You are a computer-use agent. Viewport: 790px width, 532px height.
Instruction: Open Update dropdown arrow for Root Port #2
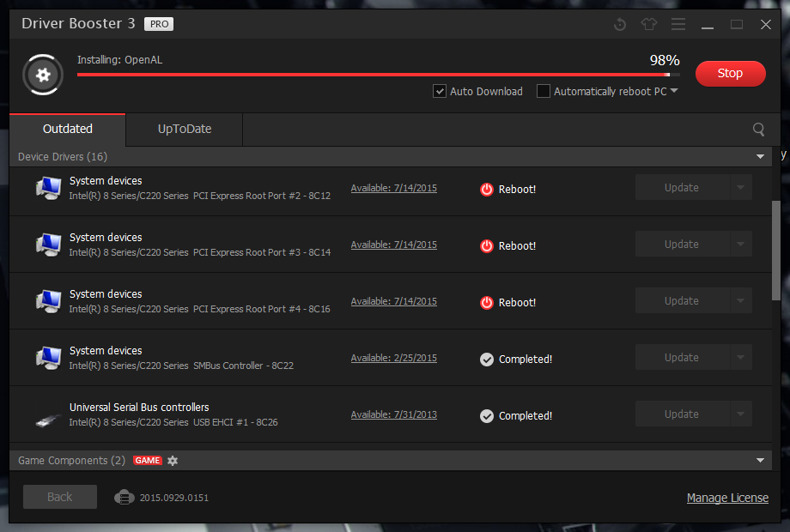tap(740, 187)
